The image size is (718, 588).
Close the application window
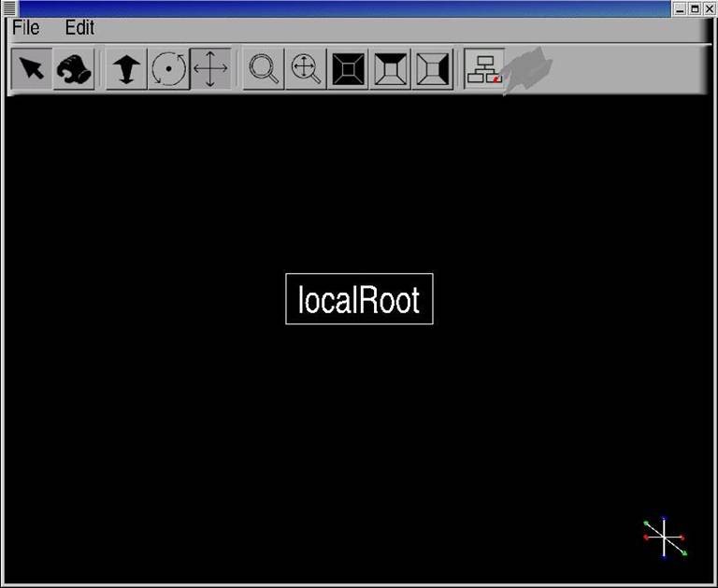coord(709,8)
